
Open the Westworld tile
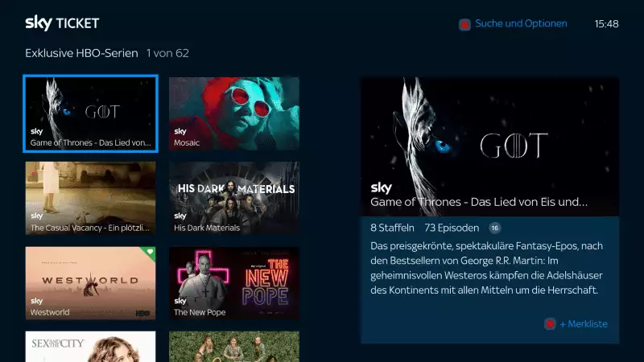pos(90,283)
